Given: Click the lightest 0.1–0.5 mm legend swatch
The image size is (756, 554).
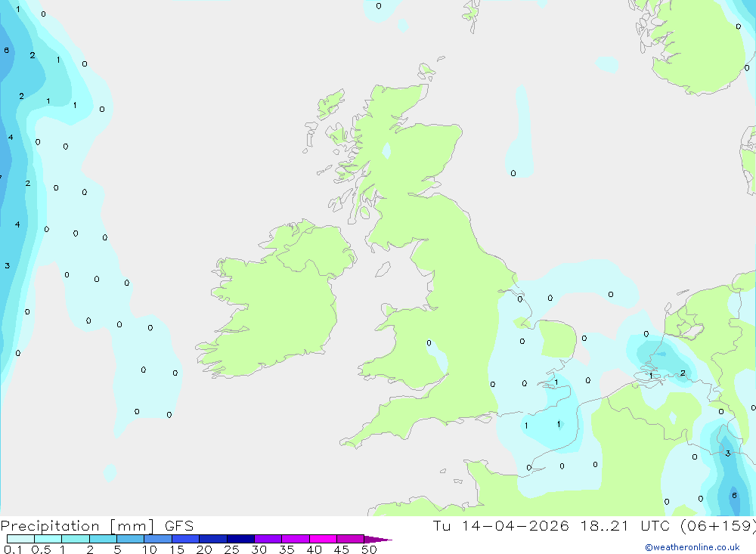Looking at the screenshot, I should [x=20, y=539].
